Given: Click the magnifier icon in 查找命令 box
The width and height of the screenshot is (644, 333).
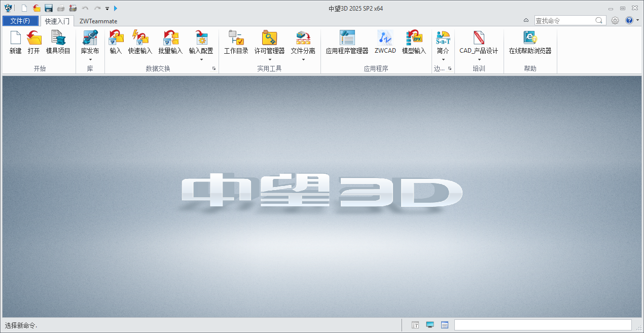Looking at the screenshot, I should tap(599, 20).
